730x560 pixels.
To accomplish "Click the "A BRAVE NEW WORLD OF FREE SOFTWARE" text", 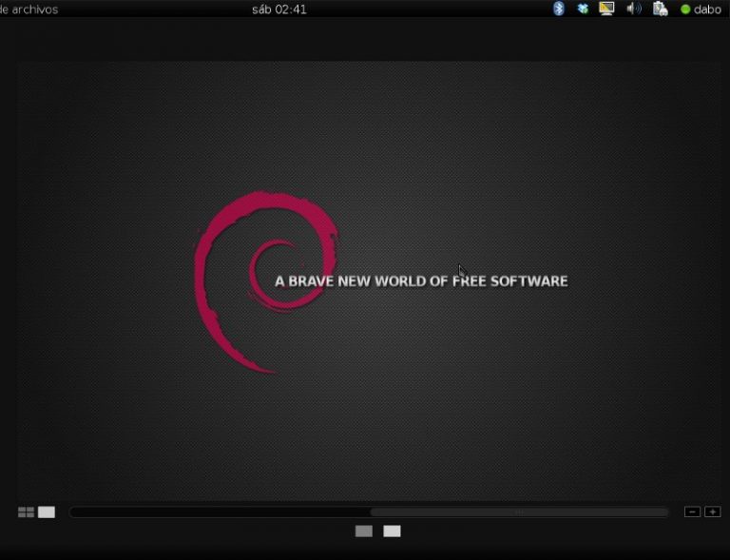I will [421, 281].
